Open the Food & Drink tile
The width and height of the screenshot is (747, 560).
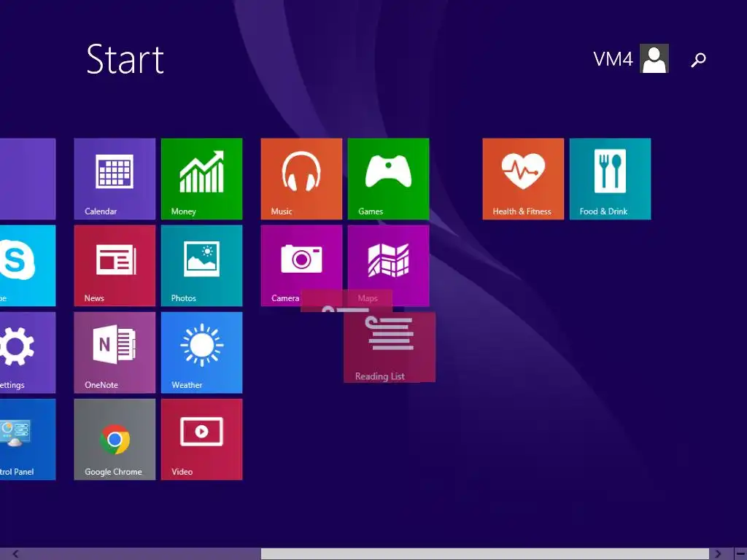(x=610, y=179)
